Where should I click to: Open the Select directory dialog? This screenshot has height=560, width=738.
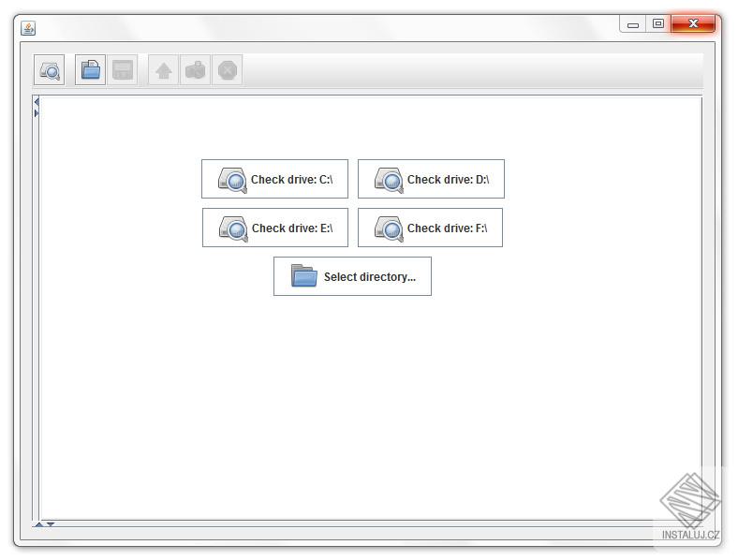[x=352, y=276]
